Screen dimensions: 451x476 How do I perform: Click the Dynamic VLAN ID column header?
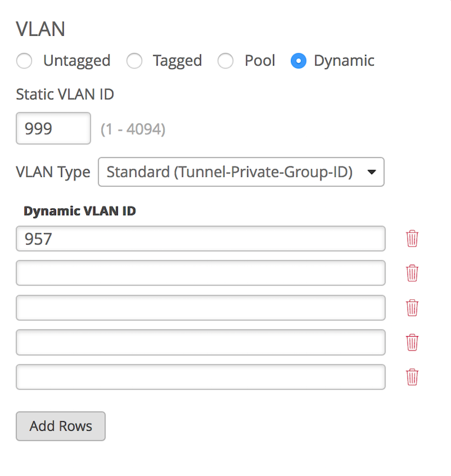(80, 211)
